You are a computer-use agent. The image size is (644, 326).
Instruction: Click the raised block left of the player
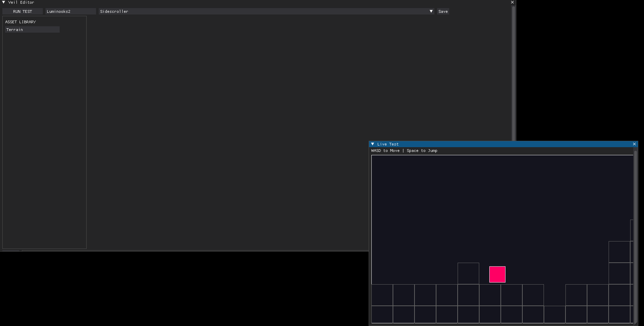click(468, 273)
